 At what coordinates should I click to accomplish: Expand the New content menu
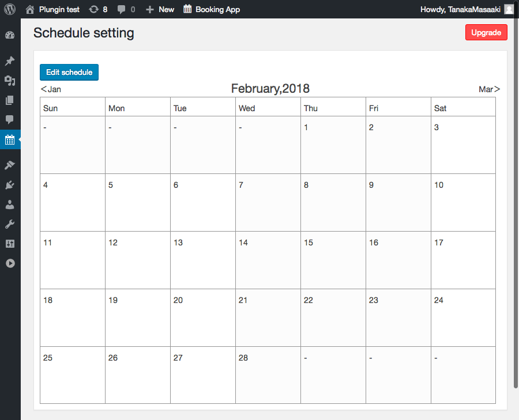[160, 9]
